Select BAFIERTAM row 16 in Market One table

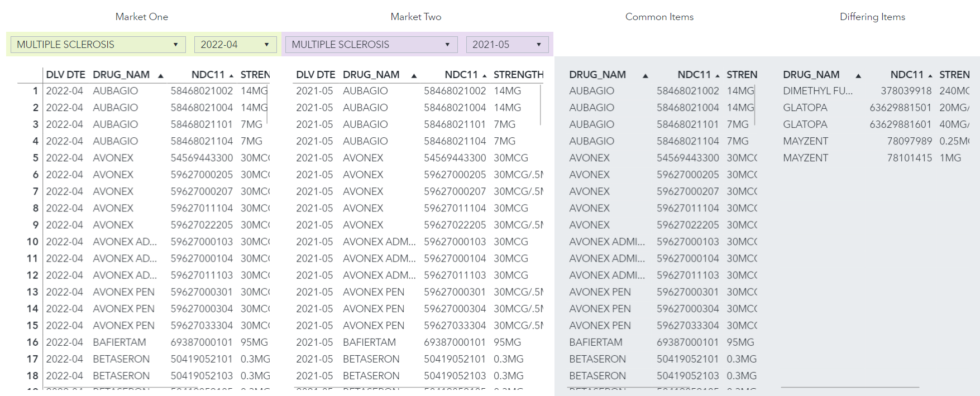pyautogui.click(x=119, y=342)
